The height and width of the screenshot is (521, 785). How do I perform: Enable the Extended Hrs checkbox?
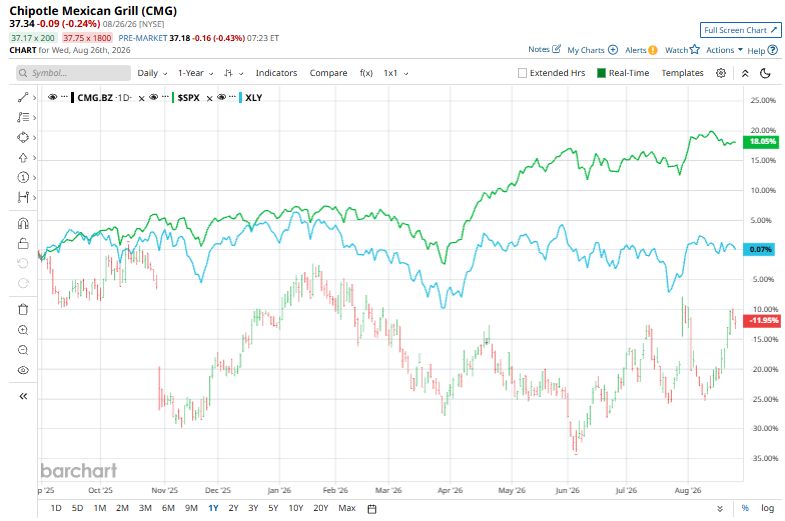[522, 73]
